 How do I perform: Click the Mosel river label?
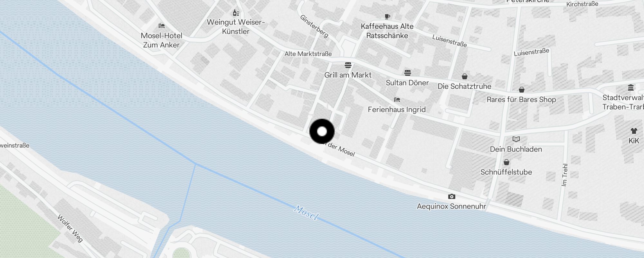pyautogui.click(x=306, y=213)
